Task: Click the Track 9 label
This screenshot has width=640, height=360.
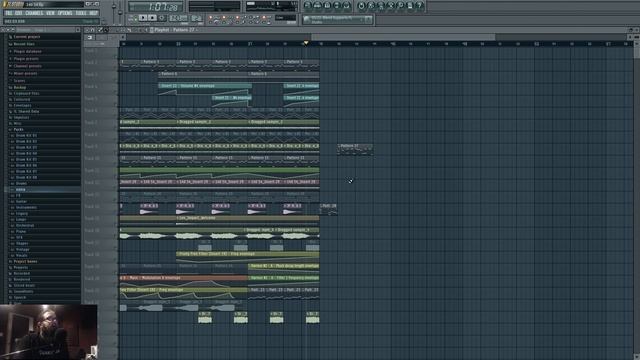Action: click(91, 146)
